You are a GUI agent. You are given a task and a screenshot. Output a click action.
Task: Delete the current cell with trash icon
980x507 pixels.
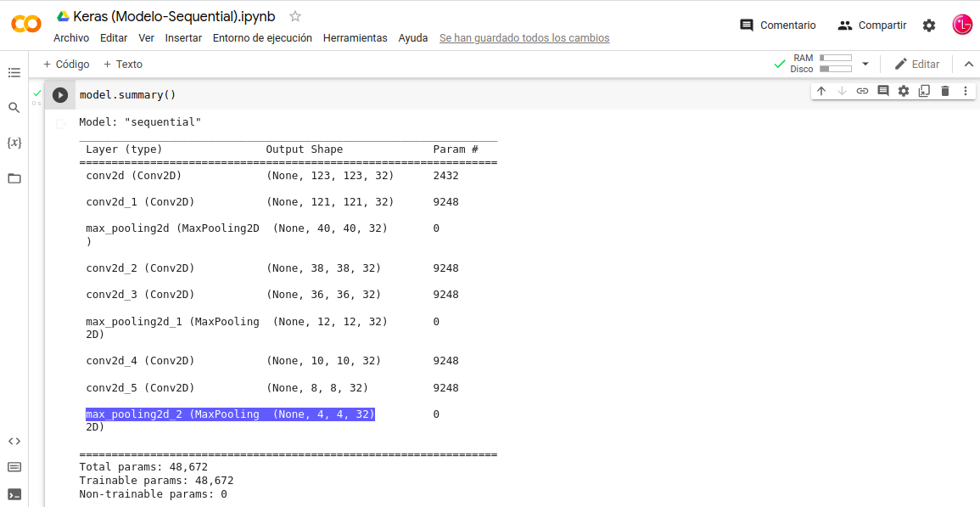[x=945, y=91]
